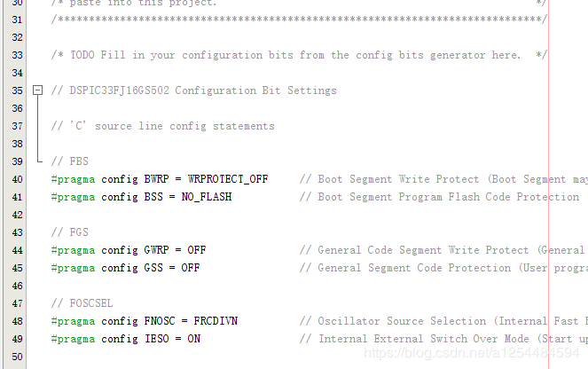The width and height of the screenshot is (588, 369).
Task: Click the NO_FLASH setting value
Action: [207, 197]
